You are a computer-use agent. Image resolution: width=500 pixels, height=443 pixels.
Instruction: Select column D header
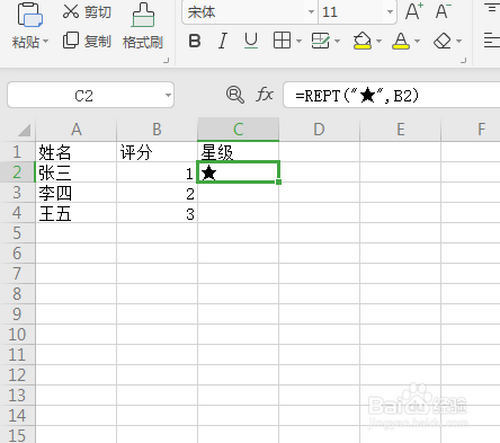click(x=319, y=129)
